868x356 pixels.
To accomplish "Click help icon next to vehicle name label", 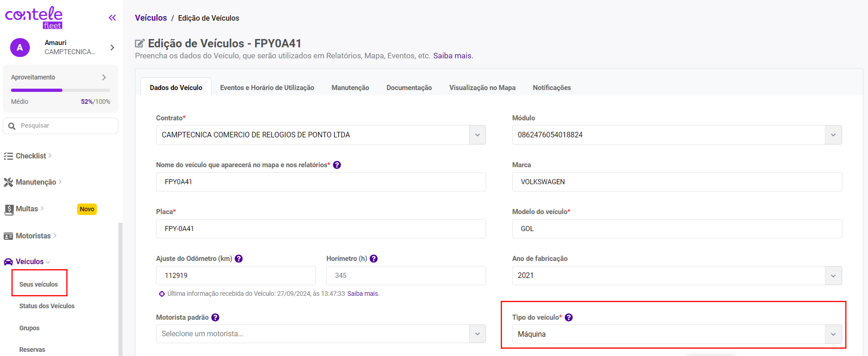I will (x=337, y=165).
